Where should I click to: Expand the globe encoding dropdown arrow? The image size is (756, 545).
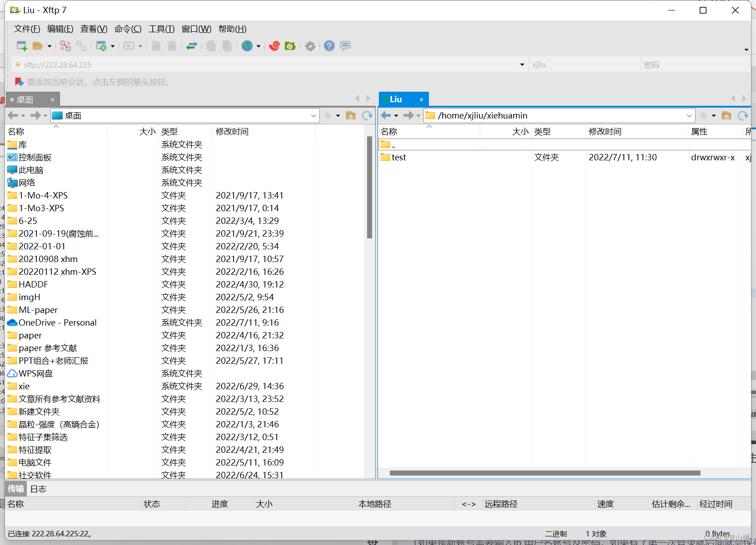pos(259,46)
